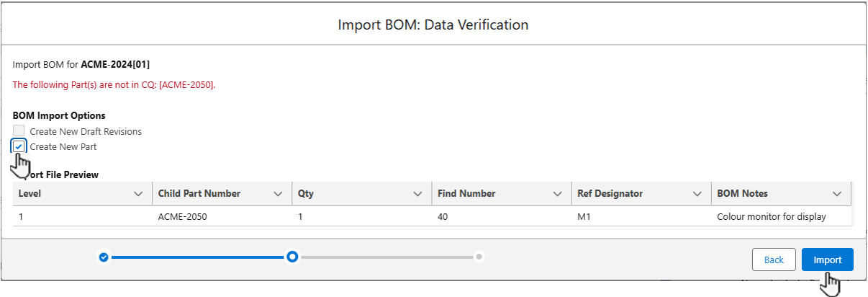The height and width of the screenshot is (297, 868).
Task: Click the Find Number value 40 cell
Action: (x=443, y=216)
